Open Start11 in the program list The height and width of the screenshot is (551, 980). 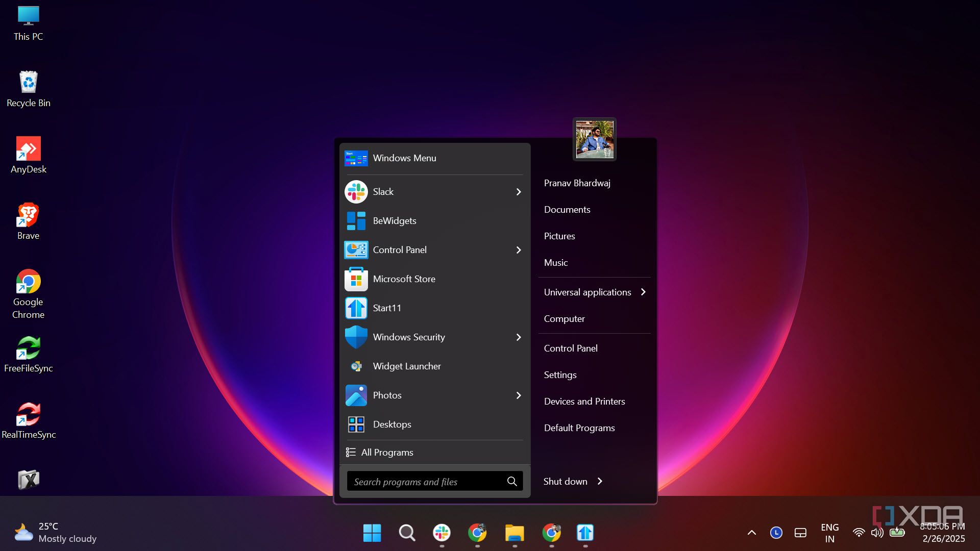435,308
